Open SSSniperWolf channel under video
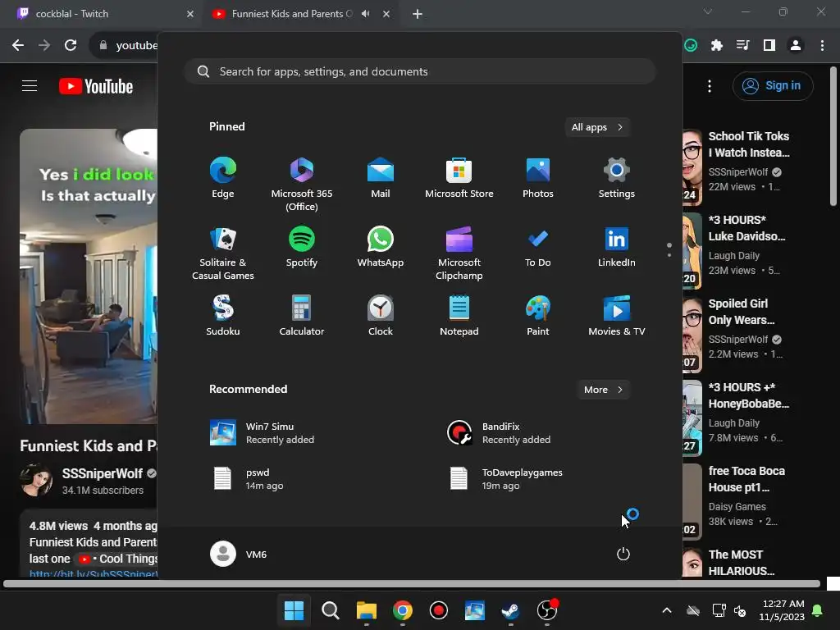Screen dimensions: 840x630 coord(102,473)
